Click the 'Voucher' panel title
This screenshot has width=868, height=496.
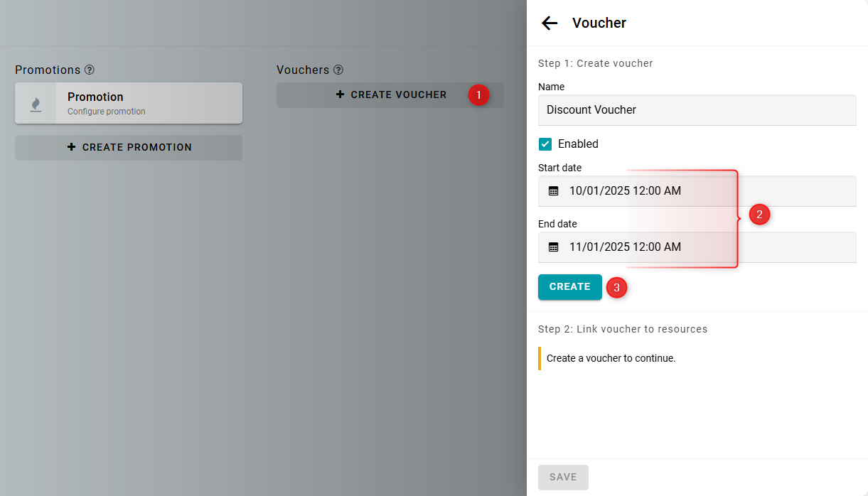coord(599,23)
